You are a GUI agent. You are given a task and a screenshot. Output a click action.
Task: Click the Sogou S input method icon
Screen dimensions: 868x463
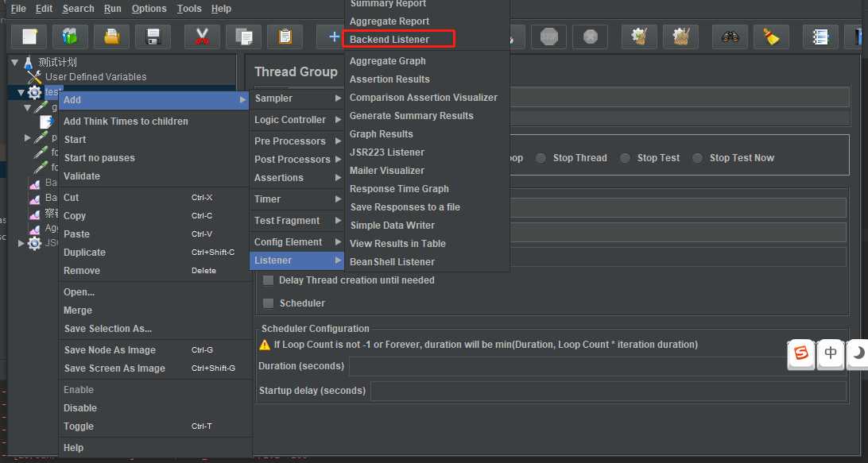(x=801, y=353)
